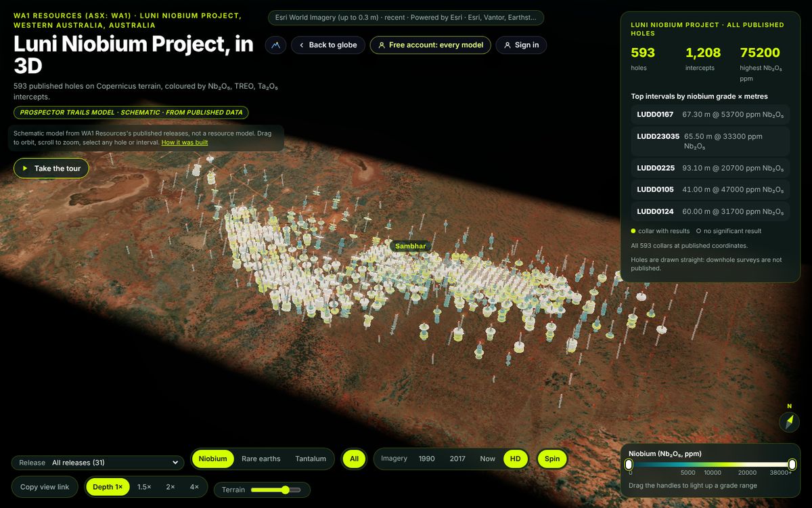Click the Esri World Imagery attribution pill
This screenshot has height=508, width=812.
click(x=406, y=18)
